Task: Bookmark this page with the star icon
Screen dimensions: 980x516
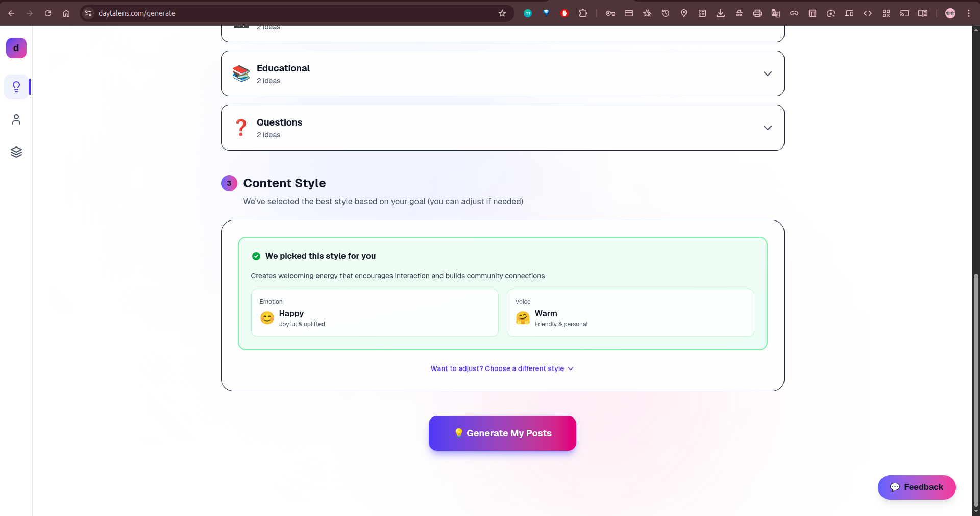Action: coord(502,13)
